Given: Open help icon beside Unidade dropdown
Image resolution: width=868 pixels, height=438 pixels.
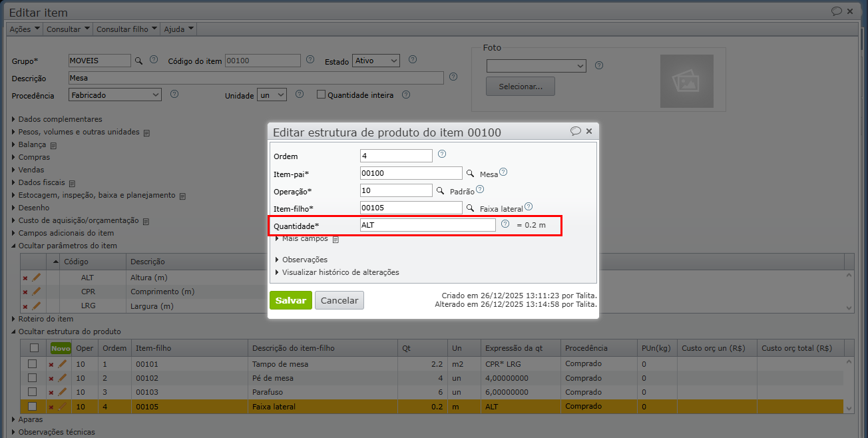Looking at the screenshot, I should [300, 94].
